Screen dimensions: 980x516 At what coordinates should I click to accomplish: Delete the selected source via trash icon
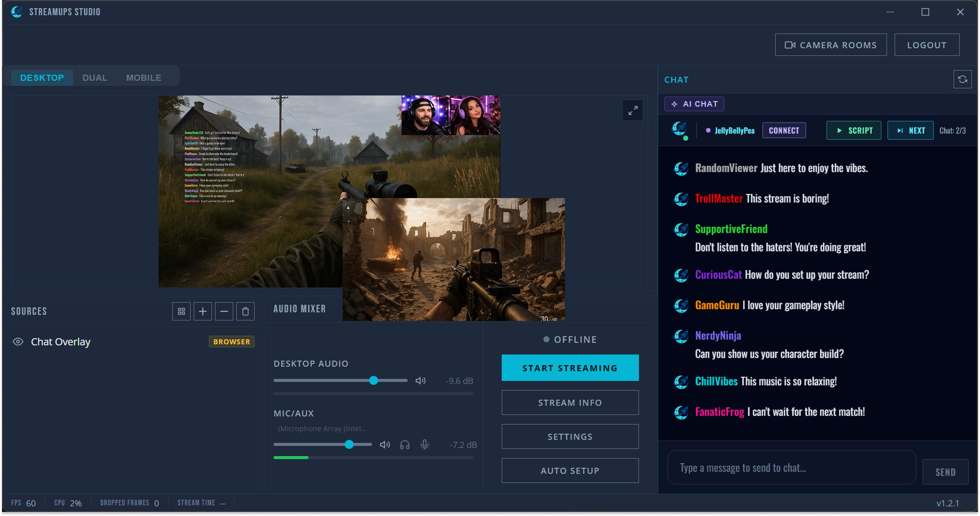pos(245,311)
